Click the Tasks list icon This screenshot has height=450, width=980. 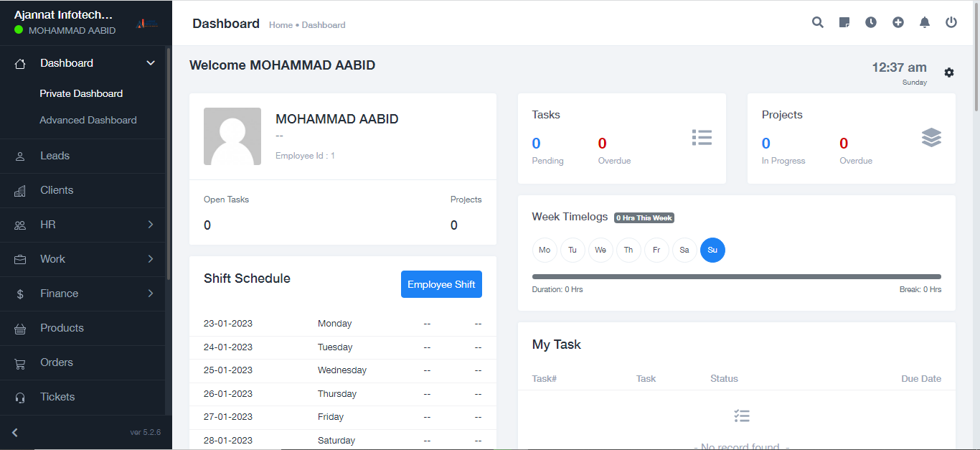tap(702, 138)
